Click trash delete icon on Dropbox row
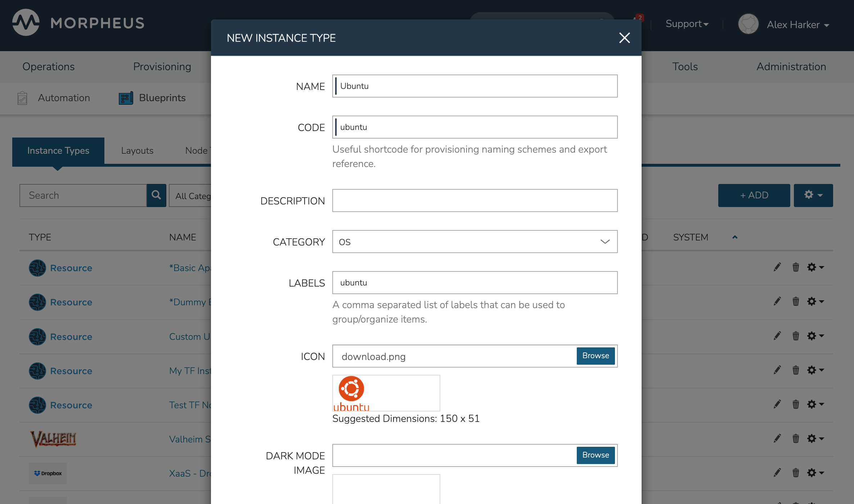The width and height of the screenshot is (854, 504). pyautogui.click(x=796, y=472)
